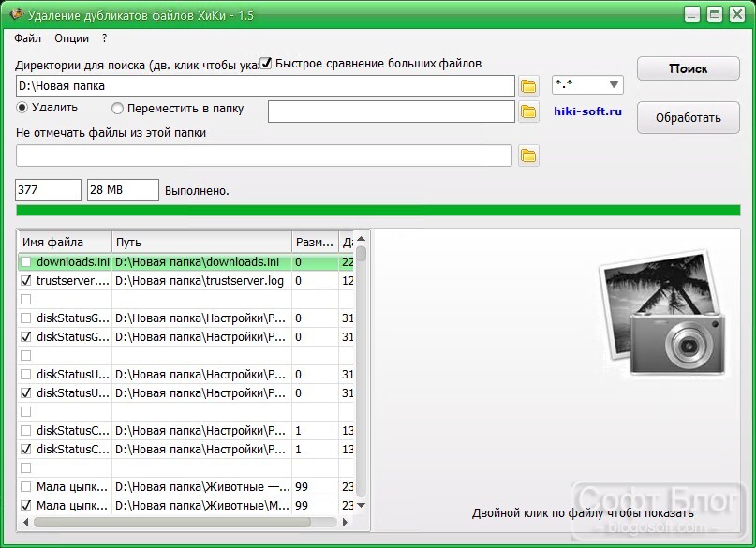Select the Удалить radio option

(x=22, y=107)
